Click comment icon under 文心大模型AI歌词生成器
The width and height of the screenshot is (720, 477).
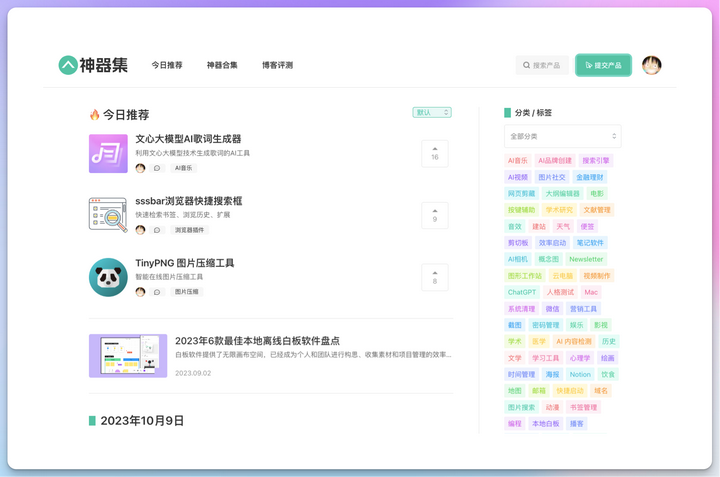[x=157, y=168]
